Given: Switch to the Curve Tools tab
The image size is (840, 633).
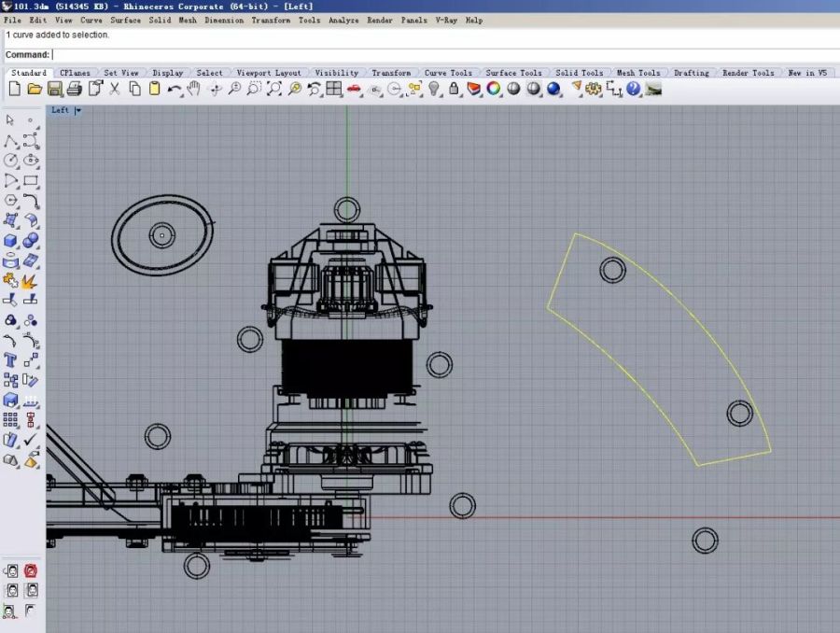Looking at the screenshot, I should point(448,73).
